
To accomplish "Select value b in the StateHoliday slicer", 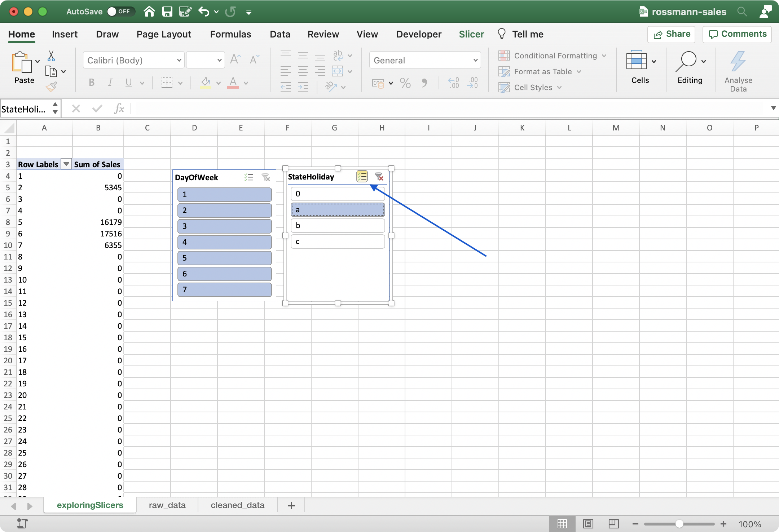I will (x=337, y=225).
